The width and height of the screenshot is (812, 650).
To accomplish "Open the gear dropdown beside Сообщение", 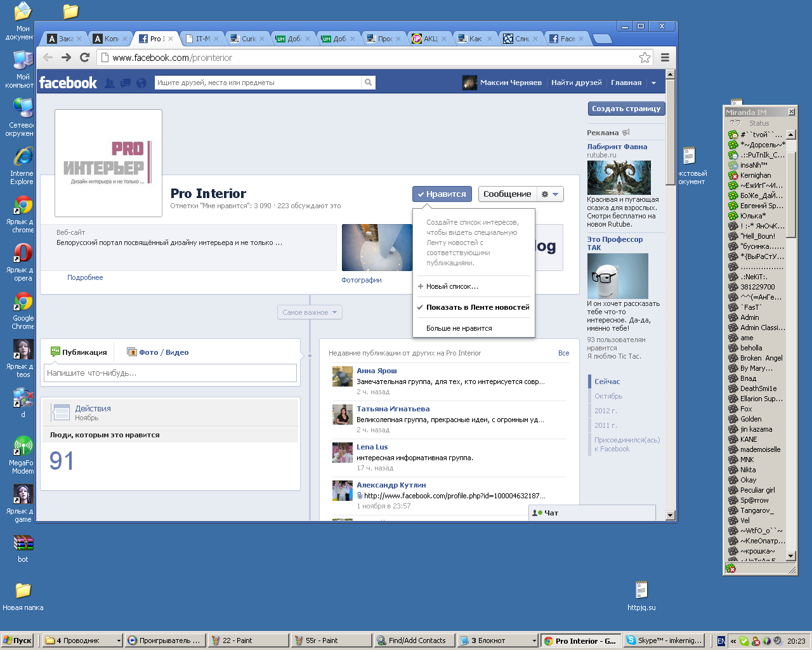I will pyautogui.click(x=549, y=194).
